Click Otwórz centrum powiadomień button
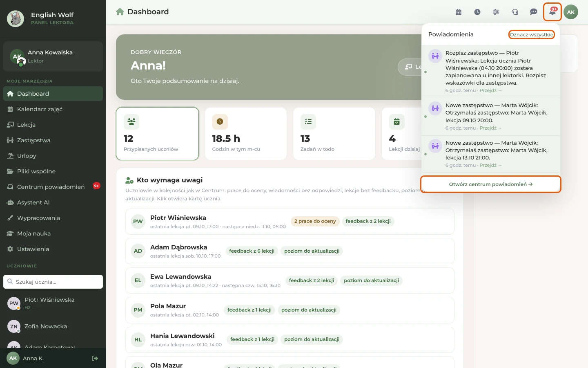This screenshot has height=368, width=588. tap(491, 184)
